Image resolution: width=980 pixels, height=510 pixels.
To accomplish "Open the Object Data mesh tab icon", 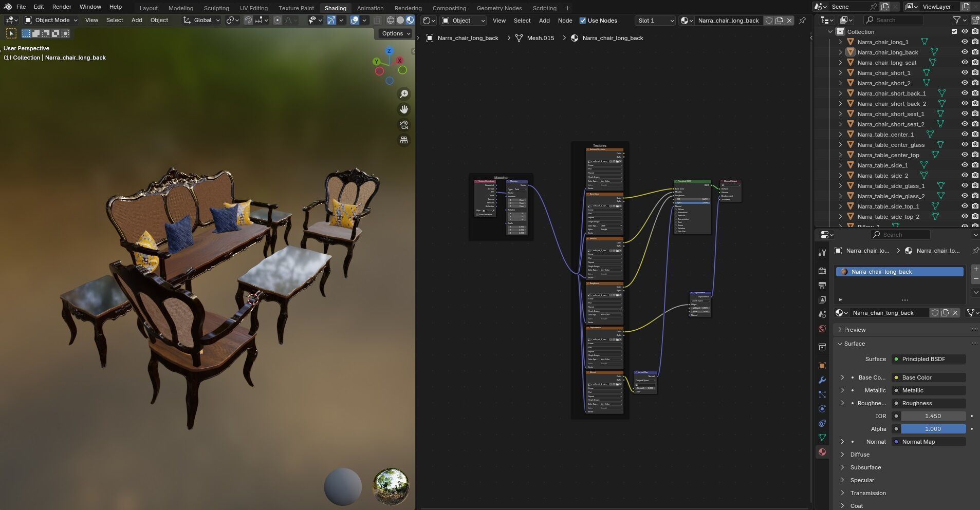I will pyautogui.click(x=822, y=438).
